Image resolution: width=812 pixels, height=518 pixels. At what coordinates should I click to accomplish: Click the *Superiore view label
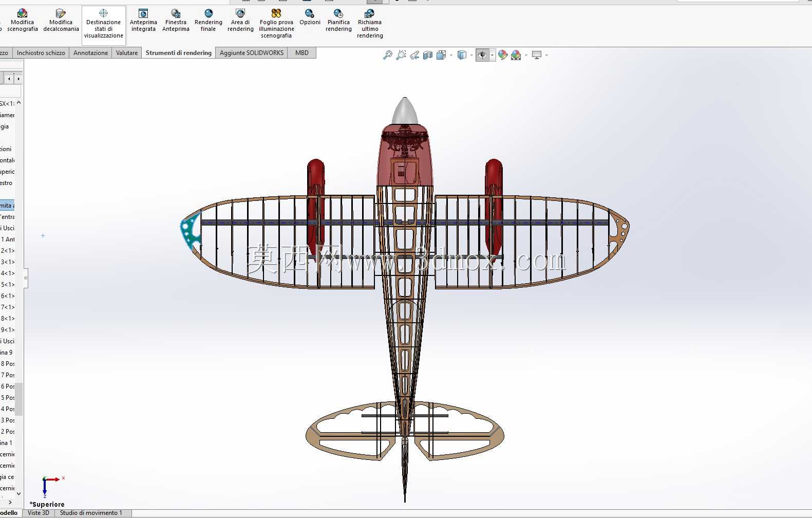tap(47, 505)
